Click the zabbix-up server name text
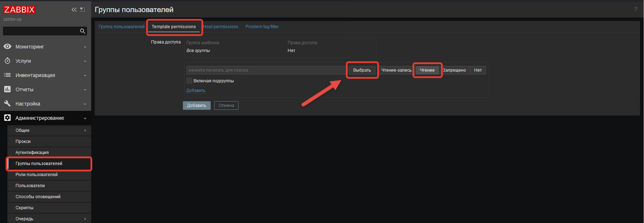This screenshot has height=223, width=644. pyautogui.click(x=12, y=19)
